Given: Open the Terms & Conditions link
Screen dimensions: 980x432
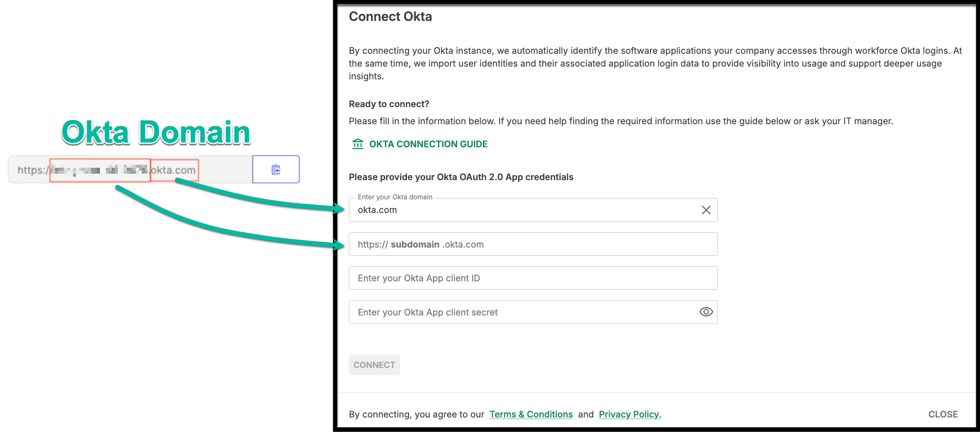Looking at the screenshot, I should coord(531,414).
